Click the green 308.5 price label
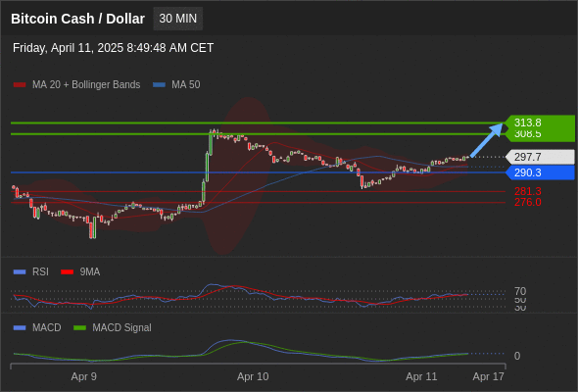Screen dimensions: 578x392 click(x=540, y=135)
